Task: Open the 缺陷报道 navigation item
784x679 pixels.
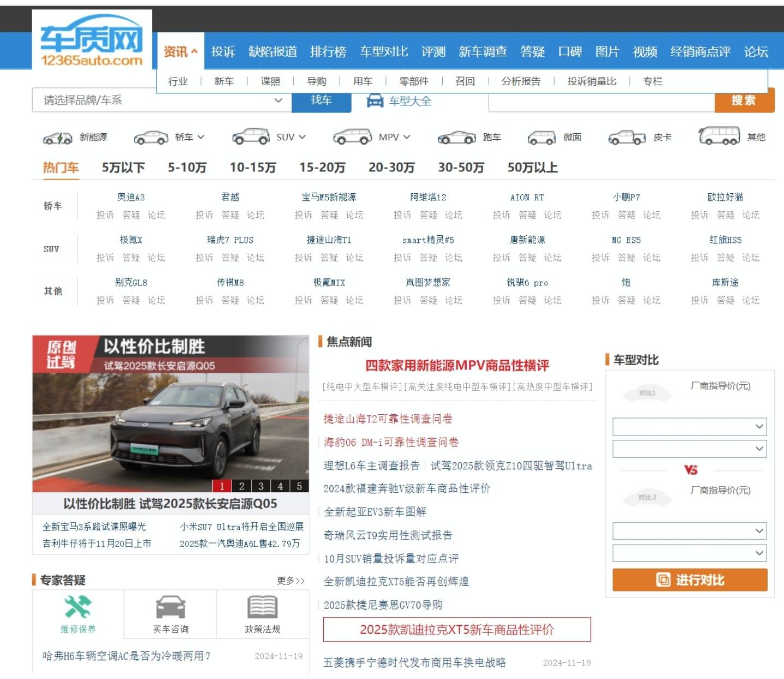Action: pyautogui.click(x=273, y=52)
